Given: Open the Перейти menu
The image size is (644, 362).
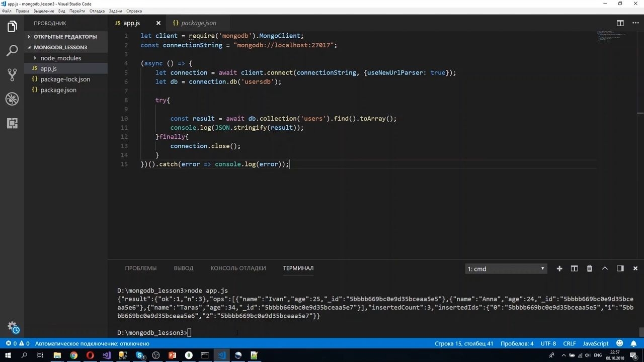Looking at the screenshot, I should (77, 11).
